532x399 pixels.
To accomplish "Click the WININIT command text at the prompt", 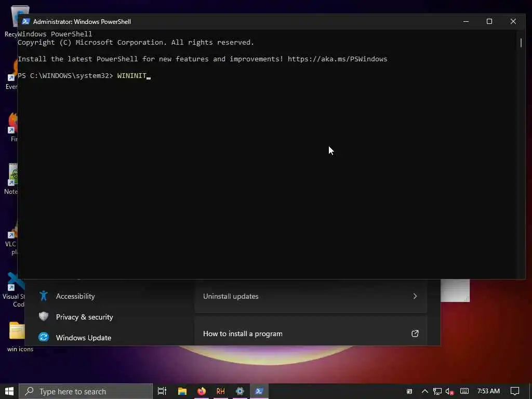I will (x=131, y=76).
